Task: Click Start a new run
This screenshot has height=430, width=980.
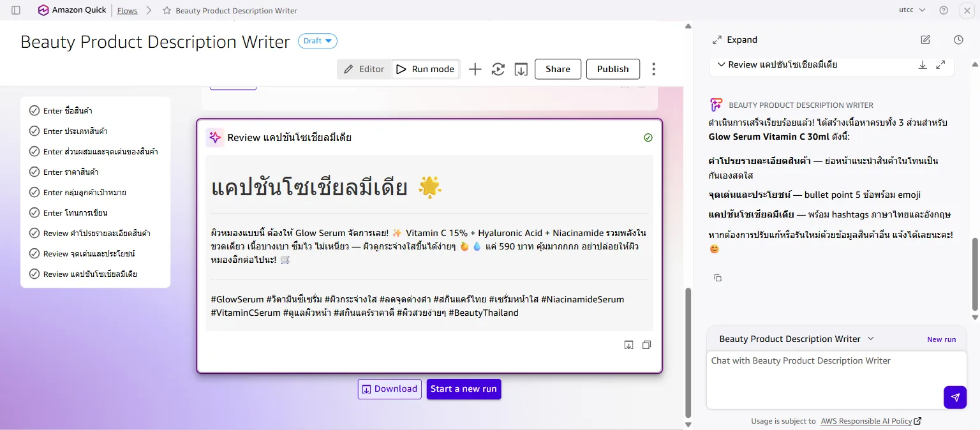Action: point(464,389)
